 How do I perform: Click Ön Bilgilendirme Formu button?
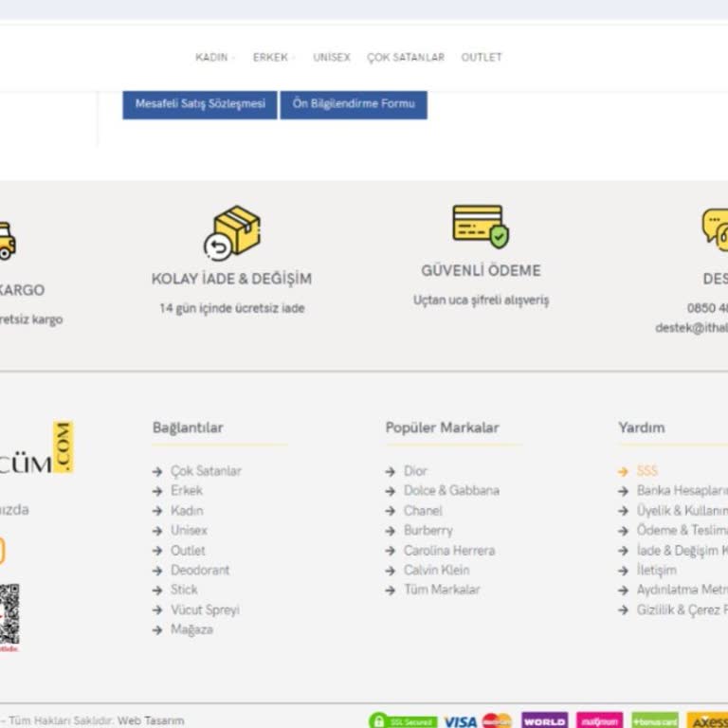[354, 104]
